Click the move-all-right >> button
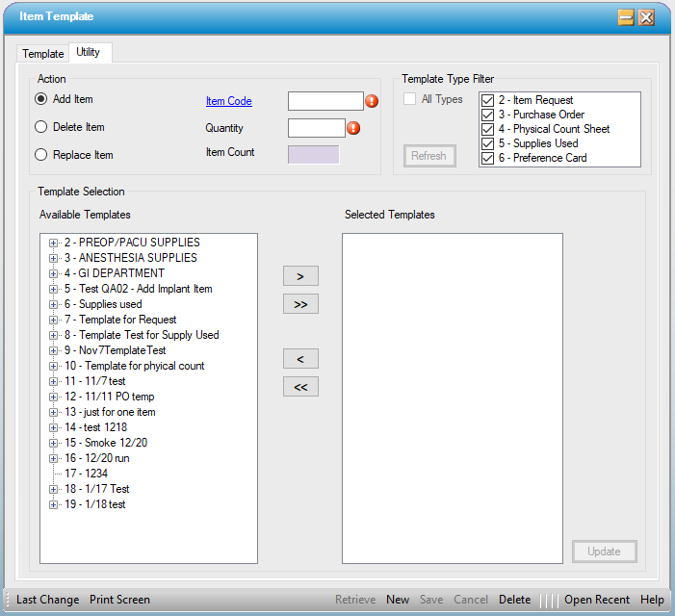Viewport: 675px width, 616px height. (300, 304)
